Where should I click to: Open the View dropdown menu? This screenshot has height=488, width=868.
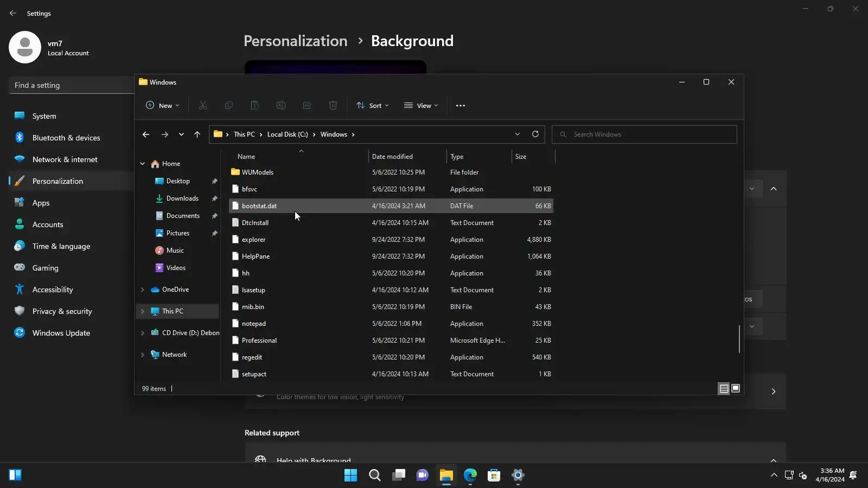pos(421,106)
